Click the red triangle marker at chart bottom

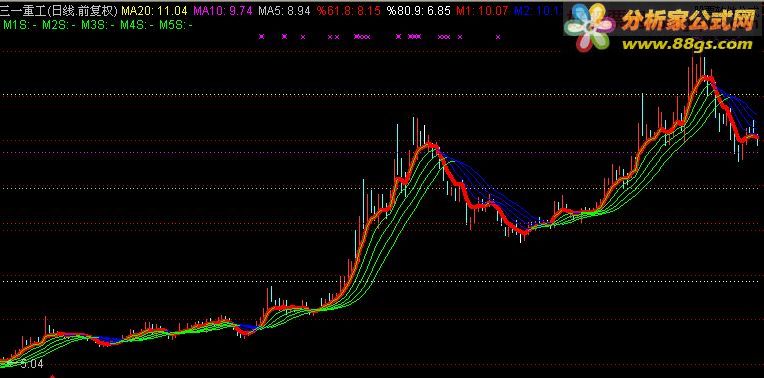[x=53, y=376]
